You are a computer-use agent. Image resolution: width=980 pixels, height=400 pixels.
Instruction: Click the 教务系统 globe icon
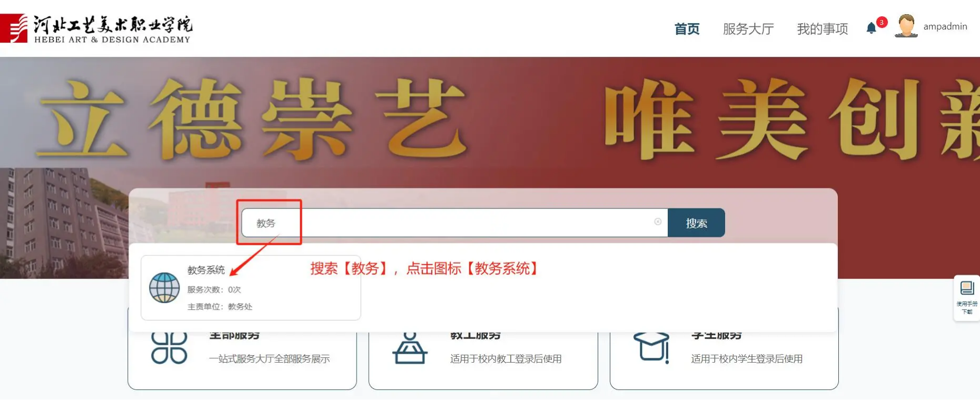pyautogui.click(x=164, y=288)
